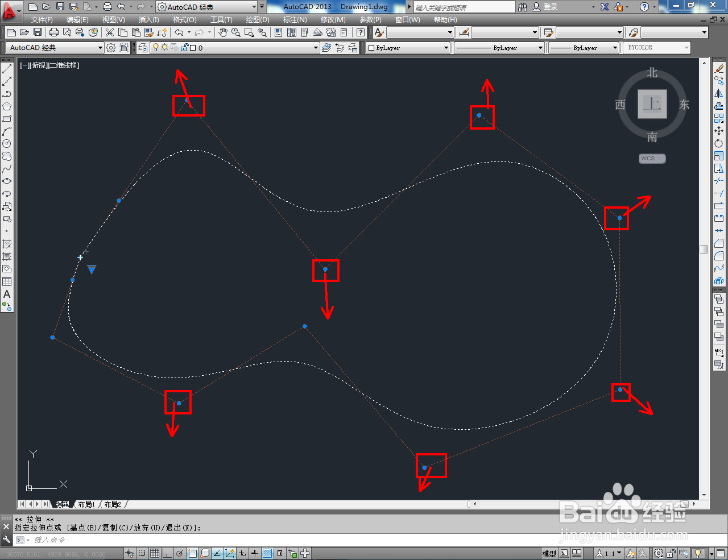Open the 文件(F) menu

point(42,19)
